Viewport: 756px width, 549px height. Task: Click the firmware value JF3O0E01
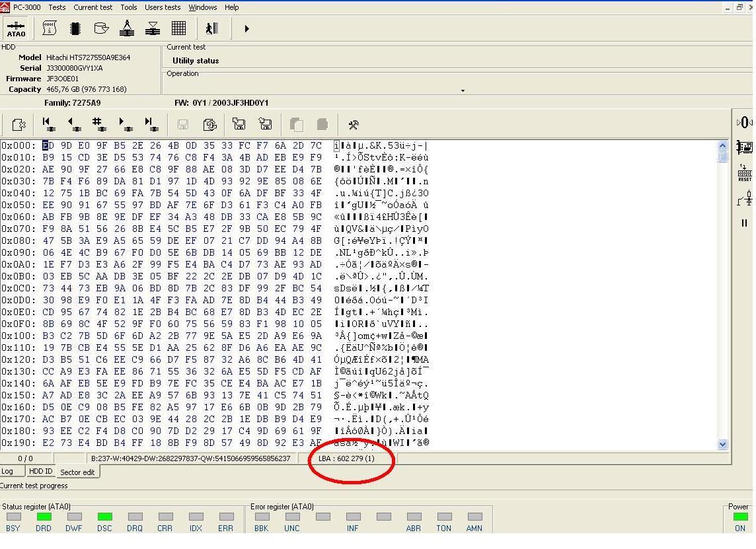point(62,79)
